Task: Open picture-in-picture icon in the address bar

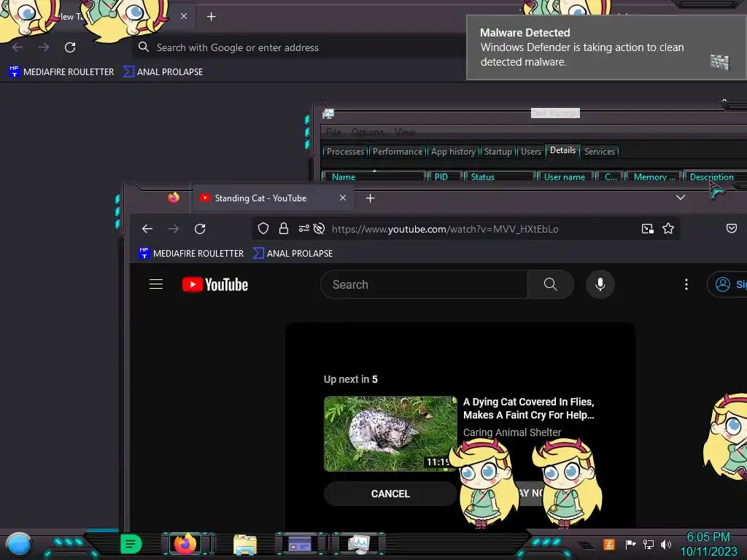Action: [x=648, y=228]
